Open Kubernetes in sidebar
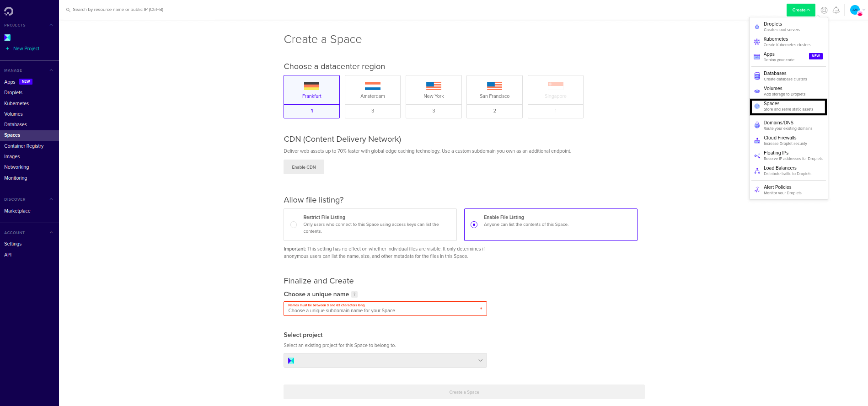 tap(16, 103)
